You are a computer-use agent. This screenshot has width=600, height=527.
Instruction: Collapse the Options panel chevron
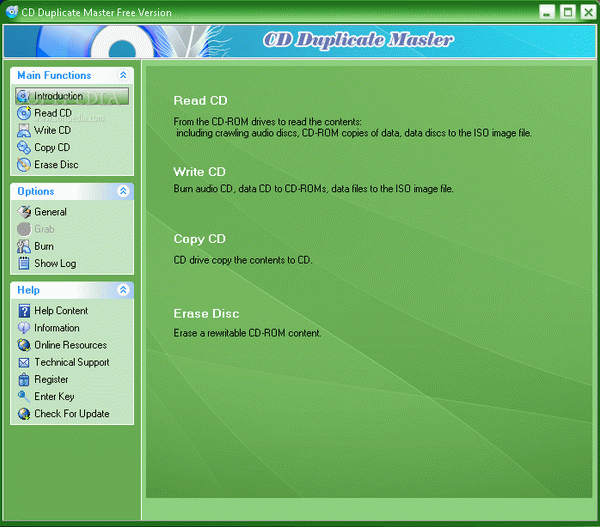pos(123,191)
